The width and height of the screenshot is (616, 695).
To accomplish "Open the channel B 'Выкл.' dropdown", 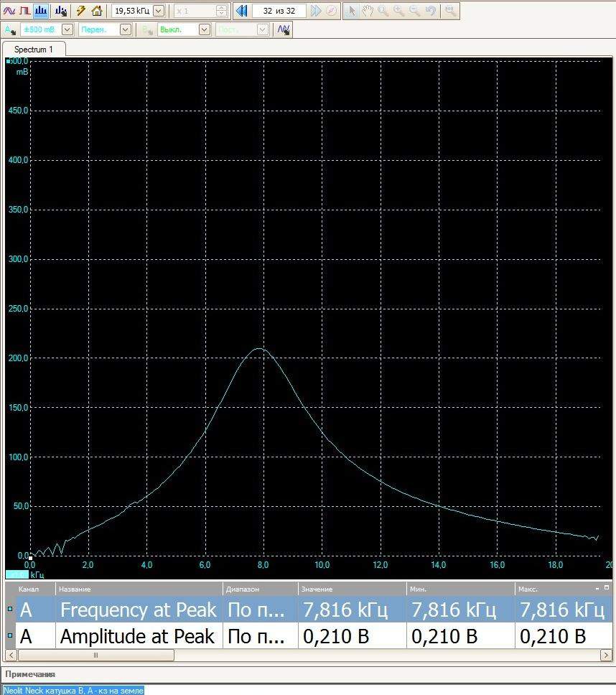I will click(x=204, y=29).
